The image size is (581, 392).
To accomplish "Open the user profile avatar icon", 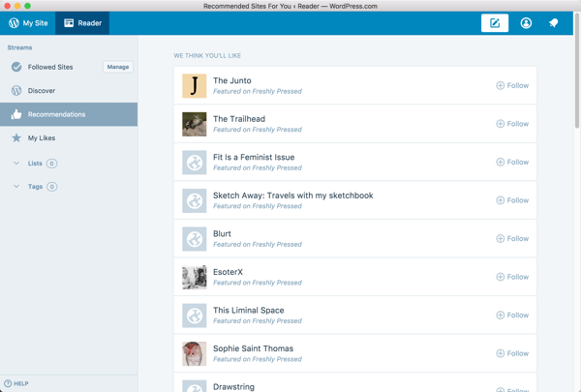I will click(526, 23).
